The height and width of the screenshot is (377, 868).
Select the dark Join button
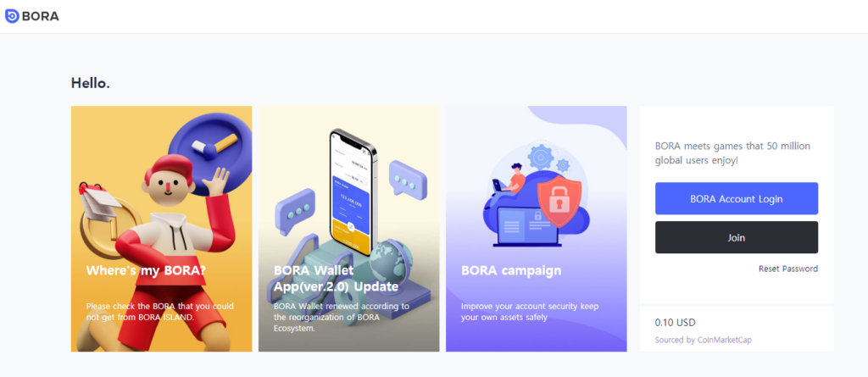[737, 237]
